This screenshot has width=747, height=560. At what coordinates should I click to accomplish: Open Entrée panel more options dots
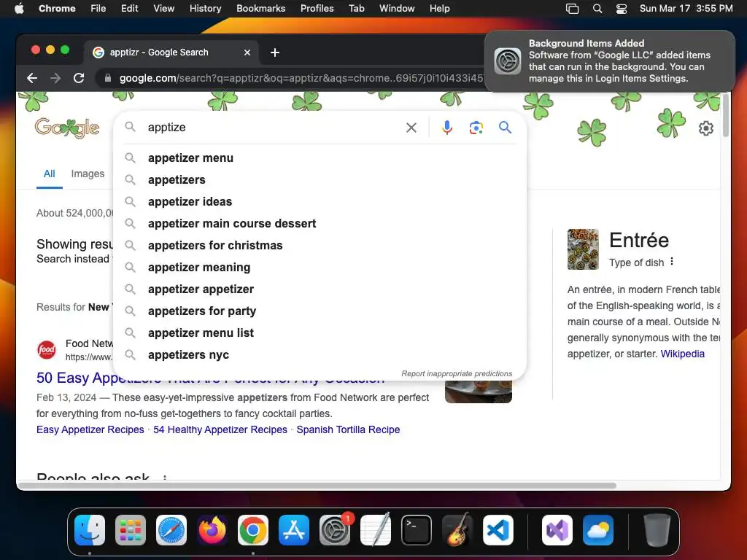[672, 262]
